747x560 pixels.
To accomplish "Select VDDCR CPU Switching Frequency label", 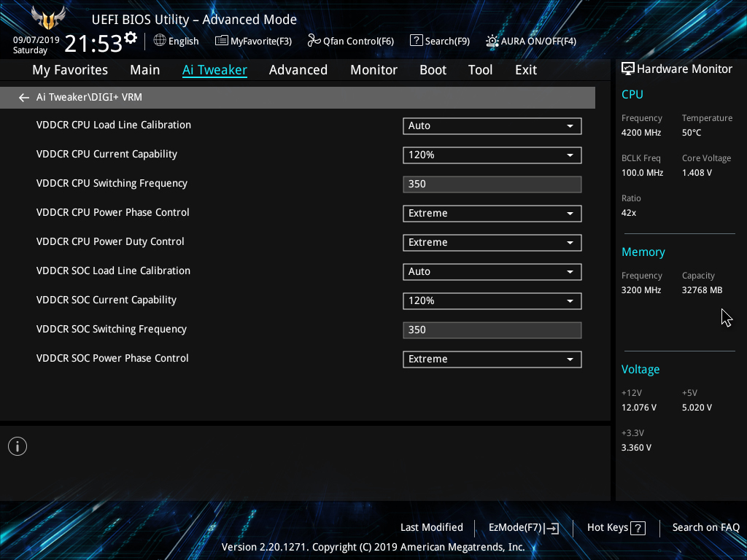I will pyautogui.click(x=112, y=183).
